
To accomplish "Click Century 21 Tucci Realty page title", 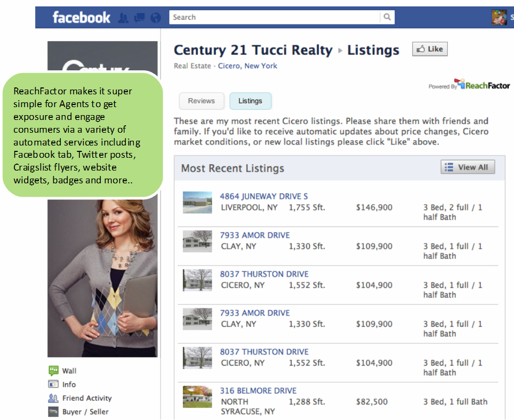I will click(x=253, y=50).
